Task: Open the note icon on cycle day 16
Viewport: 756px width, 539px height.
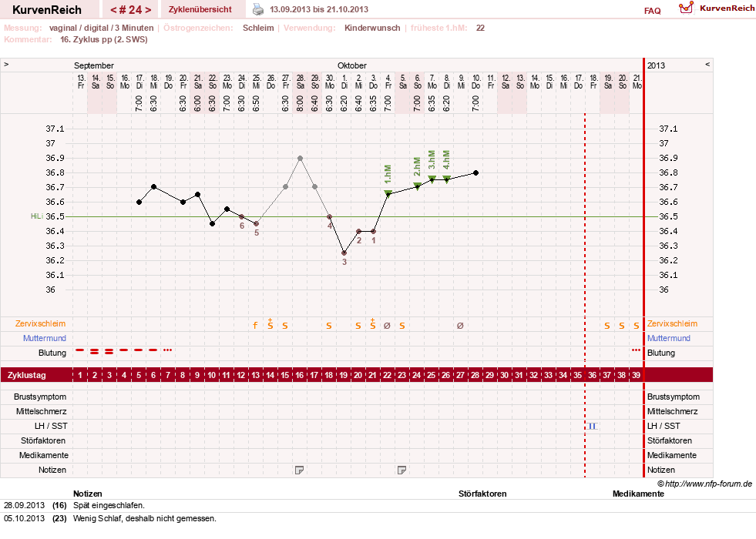Action: point(300,470)
